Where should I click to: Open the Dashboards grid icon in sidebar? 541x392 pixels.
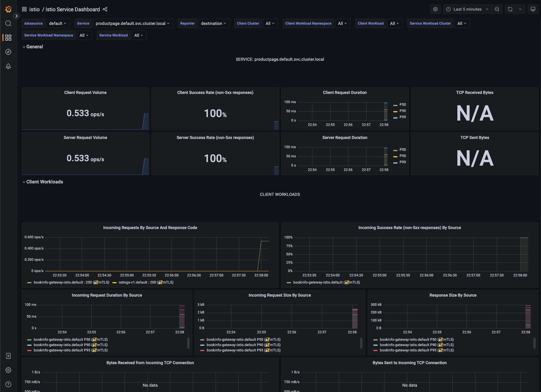click(8, 38)
